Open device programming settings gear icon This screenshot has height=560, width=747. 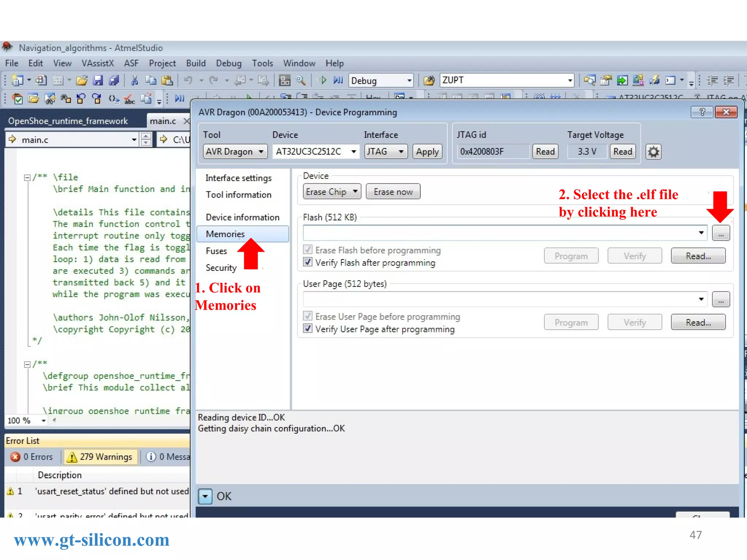[653, 152]
